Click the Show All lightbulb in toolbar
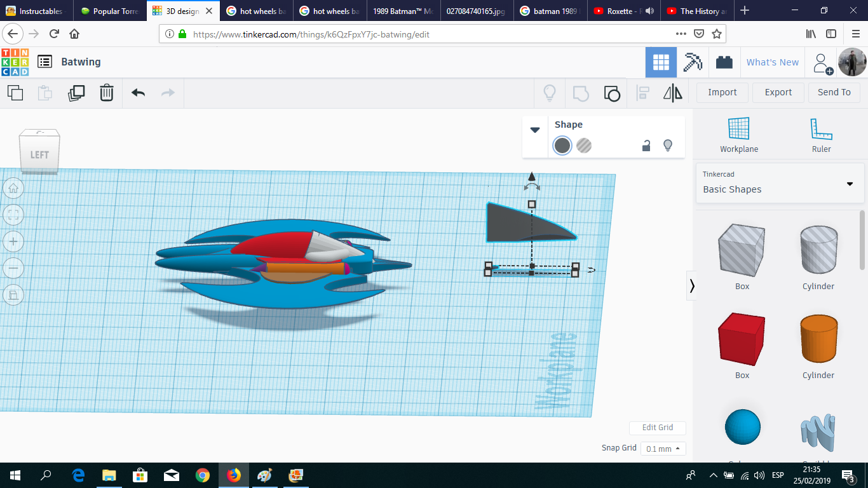 tap(550, 93)
